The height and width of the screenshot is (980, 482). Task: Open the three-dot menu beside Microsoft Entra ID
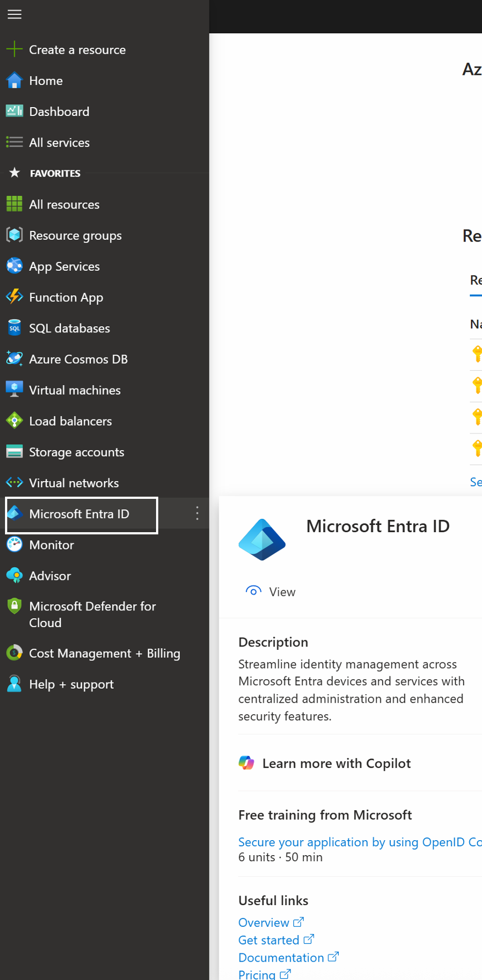click(197, 513)
